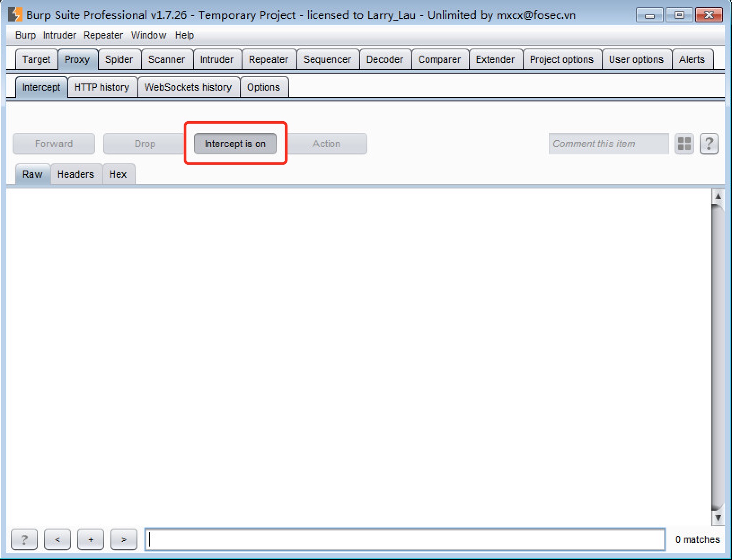Switch to the Comparer tab
The width and height of the screenshot is (732, 560).
(x=440, y=59)
